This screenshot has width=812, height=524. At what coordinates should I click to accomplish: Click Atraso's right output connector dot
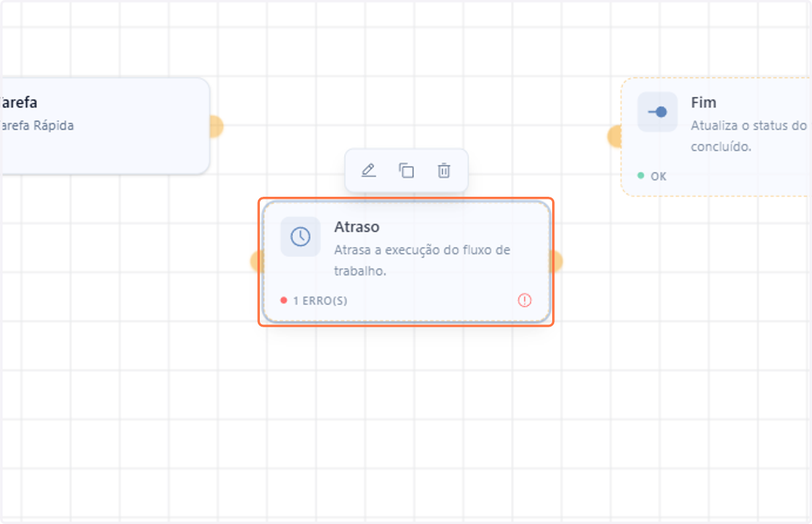click(556, 262)
